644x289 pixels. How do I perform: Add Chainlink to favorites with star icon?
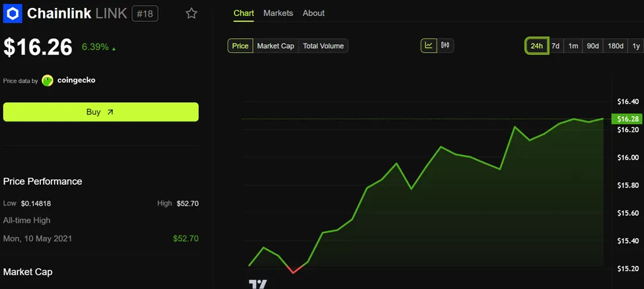192,13
